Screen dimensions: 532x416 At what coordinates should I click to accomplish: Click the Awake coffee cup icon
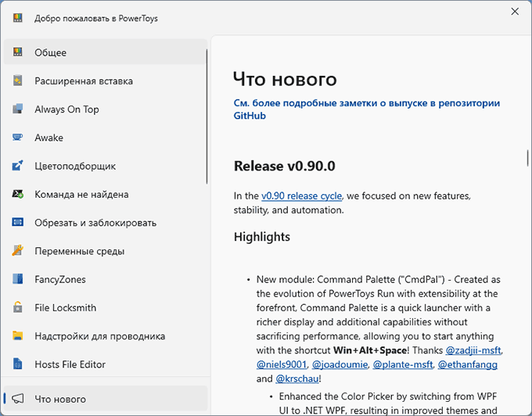(18, 138)
